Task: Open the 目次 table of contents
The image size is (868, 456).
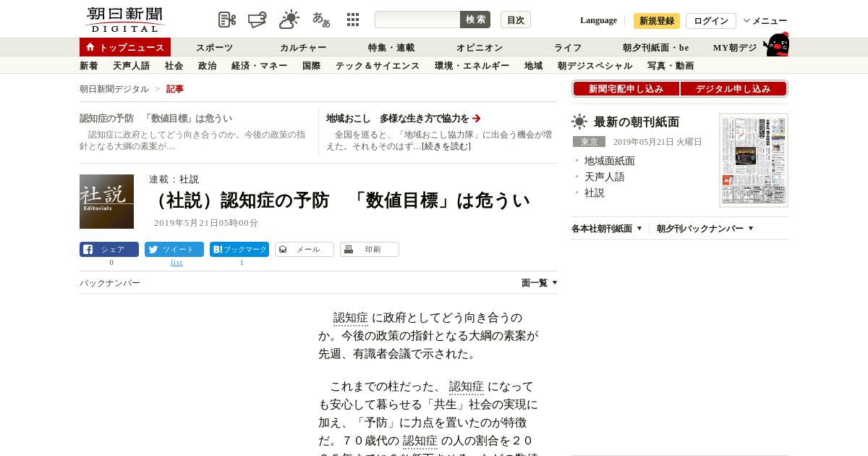Action: click(516, 20)
